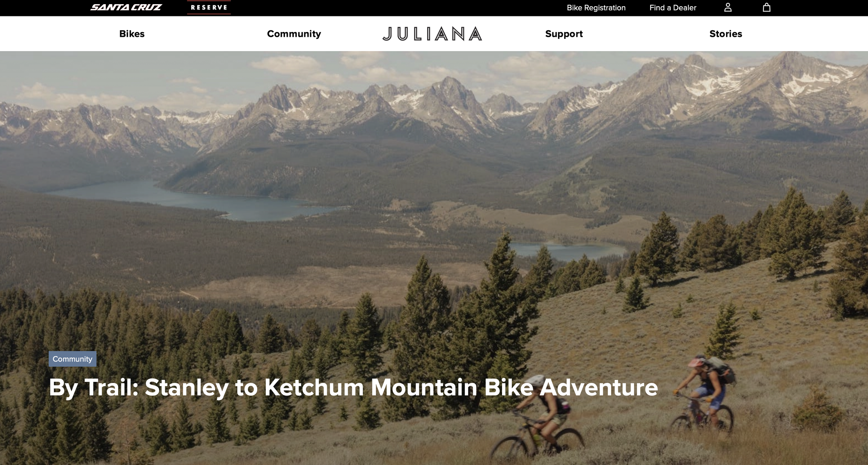Click the Santa Cruz brand logo
The image size is (868, 465).
point(126,7)
